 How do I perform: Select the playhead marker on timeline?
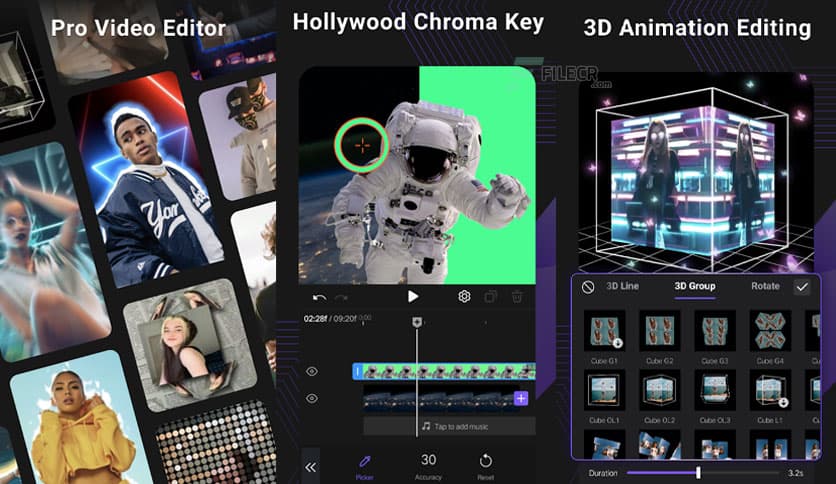(x=417, y=321)
